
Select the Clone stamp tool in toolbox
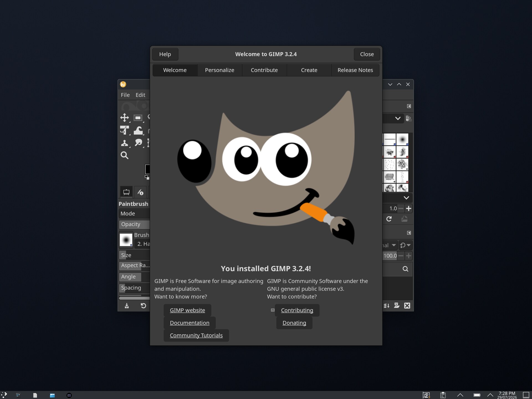pos(124,143)
